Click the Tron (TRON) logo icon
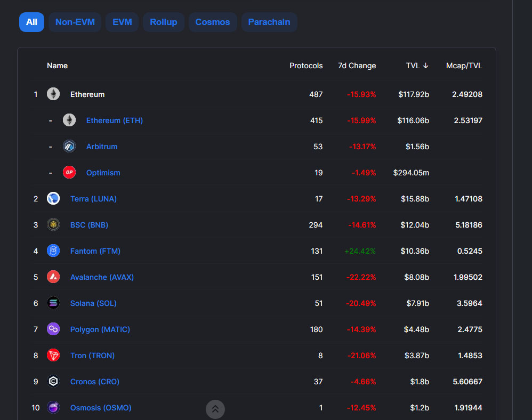Image resolution: width=532 pixels, height=420 pixels. (53, 355)
